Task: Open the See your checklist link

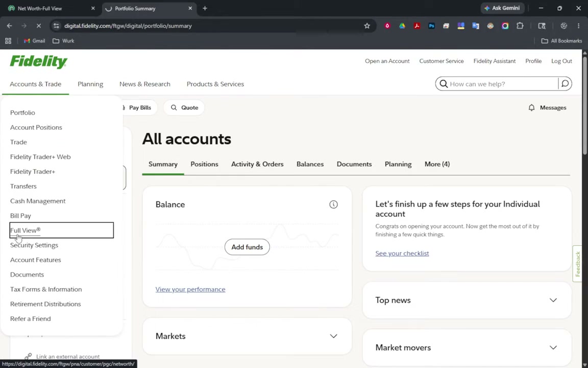Action: tap(402, 254)
